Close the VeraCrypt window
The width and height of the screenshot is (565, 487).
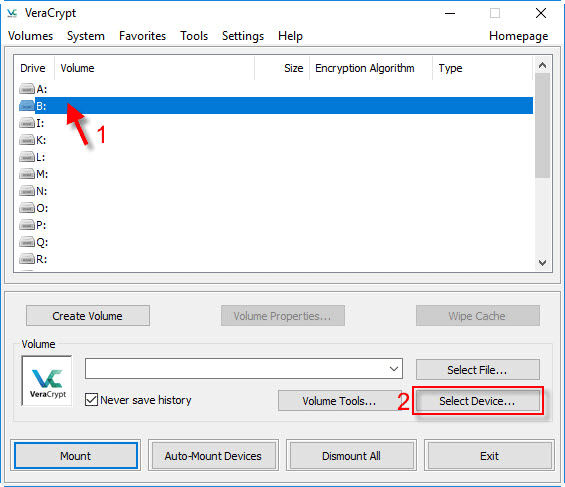pos(540,14)
